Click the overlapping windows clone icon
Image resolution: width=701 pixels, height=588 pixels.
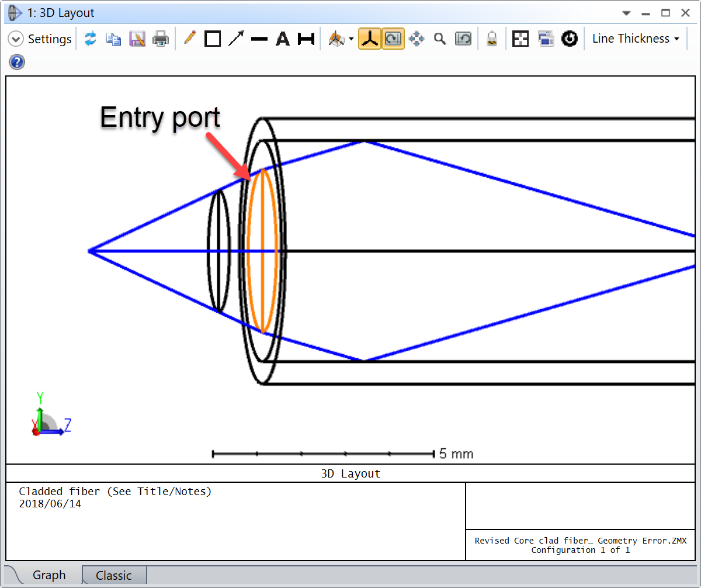pos(546,39)
